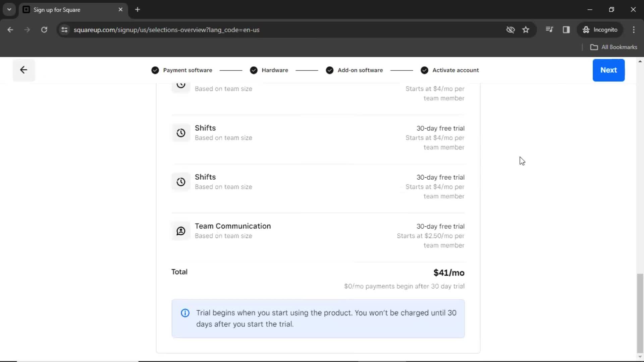The height and width of the screenshot is (362, 644).
Task: Select the Sign up for Square tab
Action: pos(73,10)
